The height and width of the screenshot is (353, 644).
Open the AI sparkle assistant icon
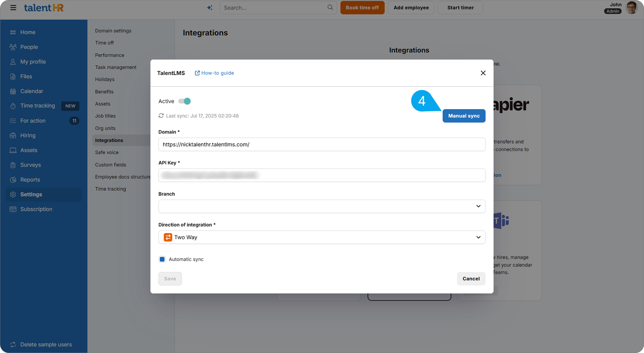[x=210, y=8]
